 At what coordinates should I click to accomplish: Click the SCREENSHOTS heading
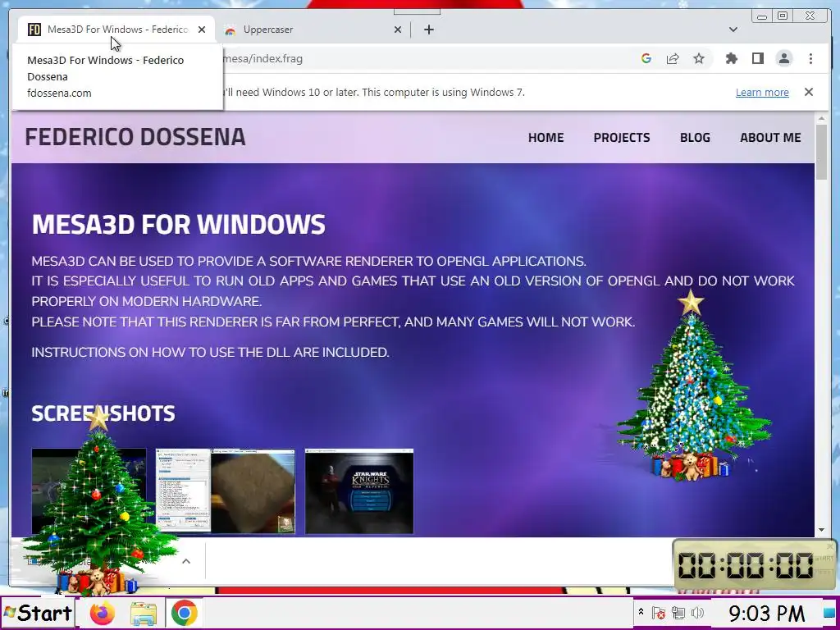[x=103, y=413]
